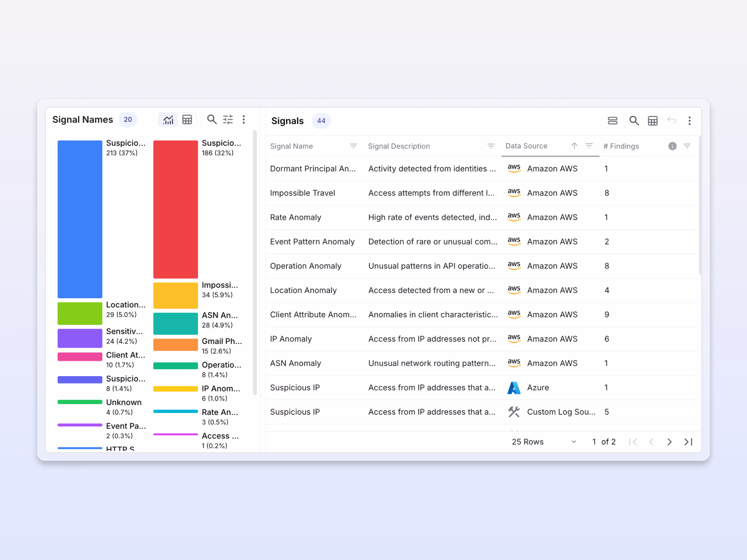Toggle row density in Signals panel
Viewport: 747px width, 560px height.
click(x=613, y=121)
